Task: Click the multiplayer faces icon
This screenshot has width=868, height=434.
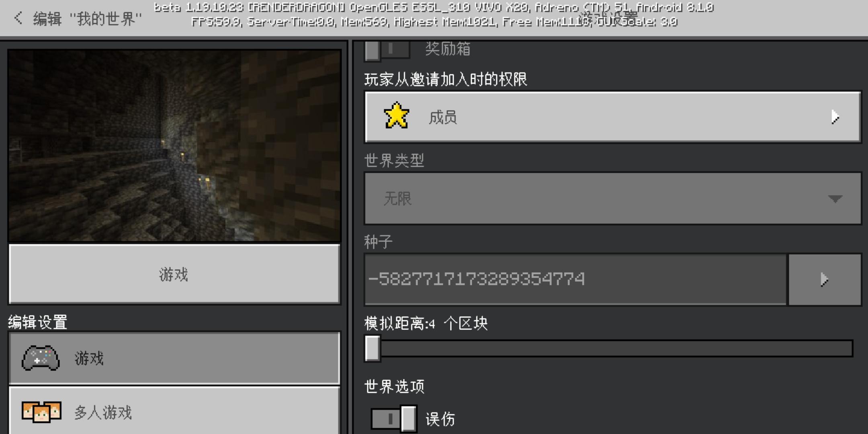Action: (x=41, y=412)
